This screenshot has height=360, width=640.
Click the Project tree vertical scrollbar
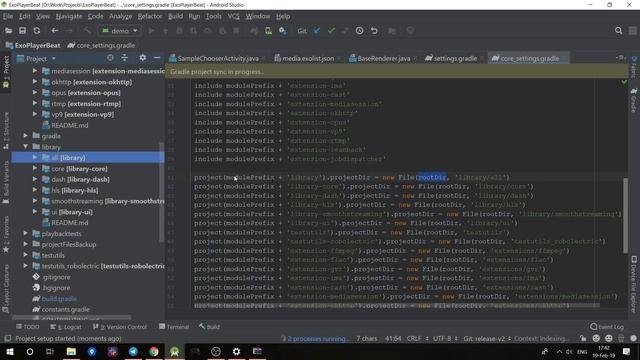point(162,192)
